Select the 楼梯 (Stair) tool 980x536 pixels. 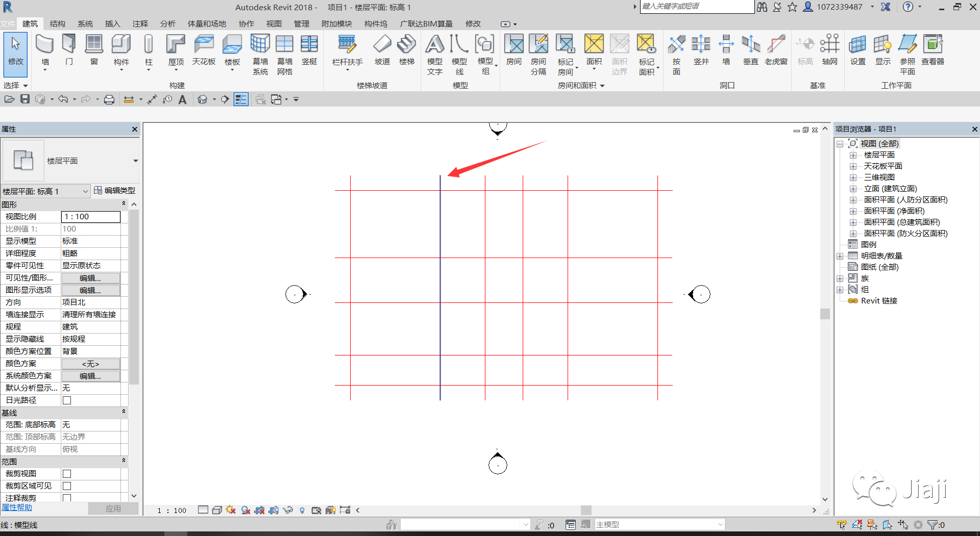coord(407,50)
